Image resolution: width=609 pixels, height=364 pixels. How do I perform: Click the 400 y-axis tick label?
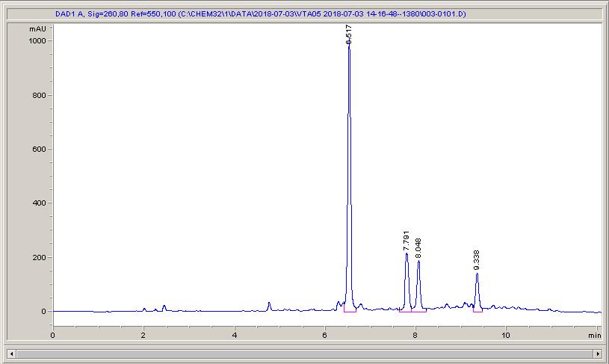[39, 203]
